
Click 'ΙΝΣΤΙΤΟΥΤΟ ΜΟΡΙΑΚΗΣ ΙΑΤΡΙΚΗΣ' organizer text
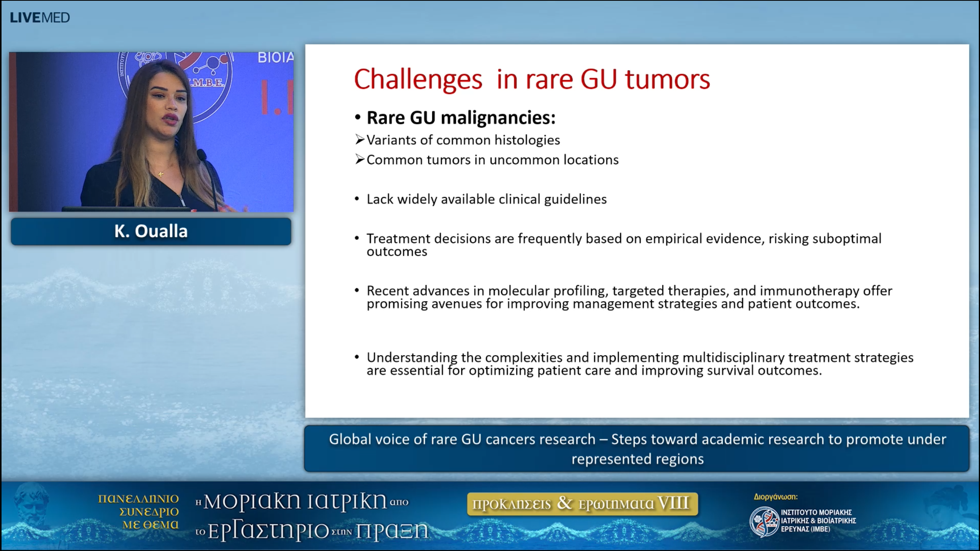point(818,521)
